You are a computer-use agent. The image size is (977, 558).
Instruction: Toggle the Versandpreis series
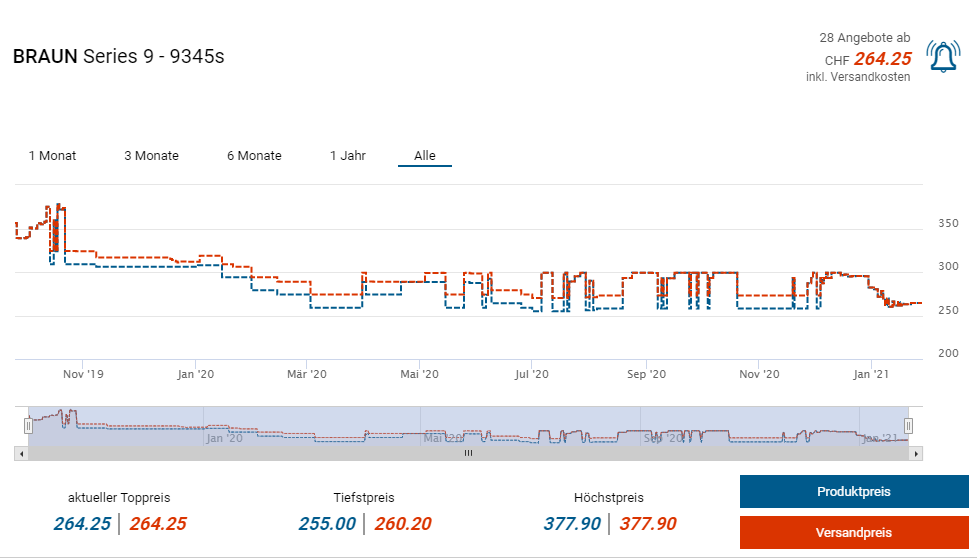pos(853,532)
